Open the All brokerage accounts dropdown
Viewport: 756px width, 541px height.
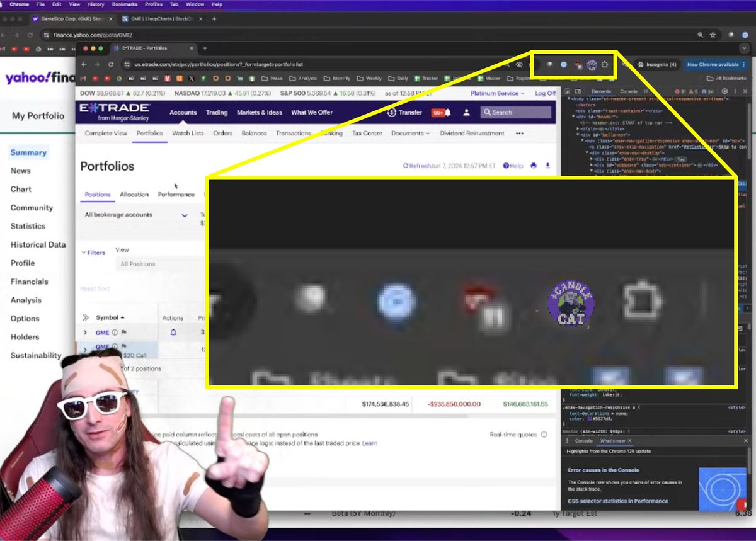137,215
